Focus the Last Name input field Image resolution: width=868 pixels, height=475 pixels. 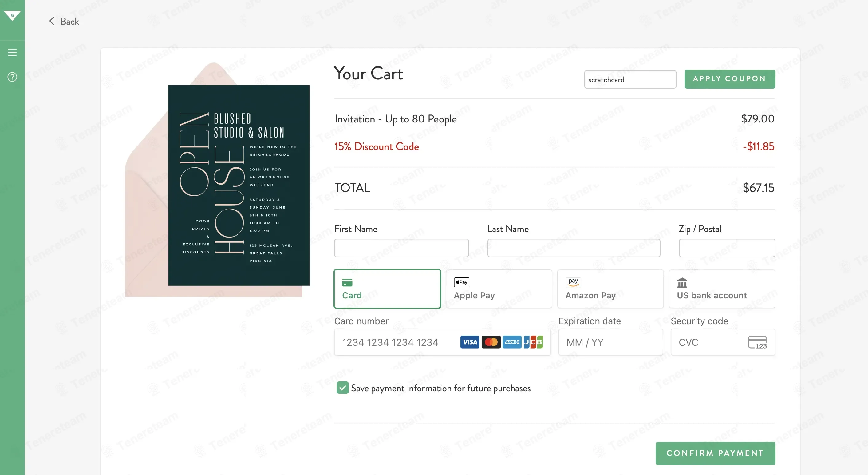(574, 248)
